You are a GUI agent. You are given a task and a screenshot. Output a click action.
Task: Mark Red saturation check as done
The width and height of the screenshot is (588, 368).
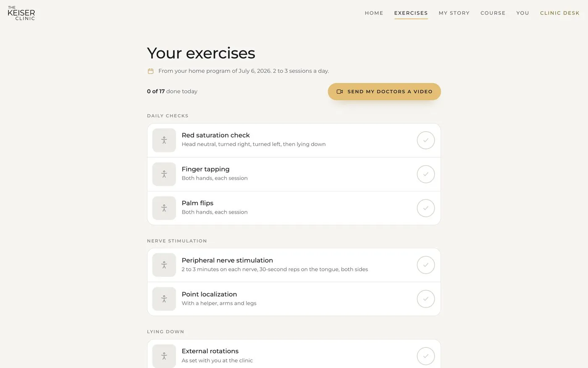pyautogui.click(x=425, y=140)
